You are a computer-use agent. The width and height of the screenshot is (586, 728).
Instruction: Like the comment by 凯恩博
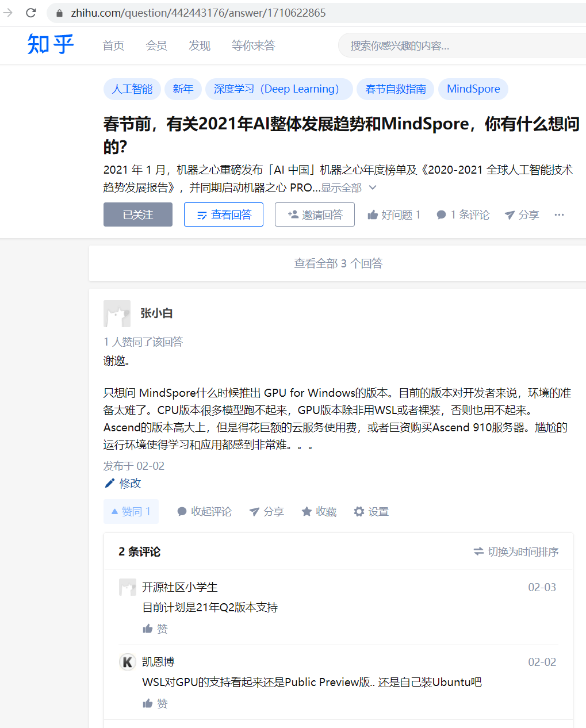coord(155,704)
